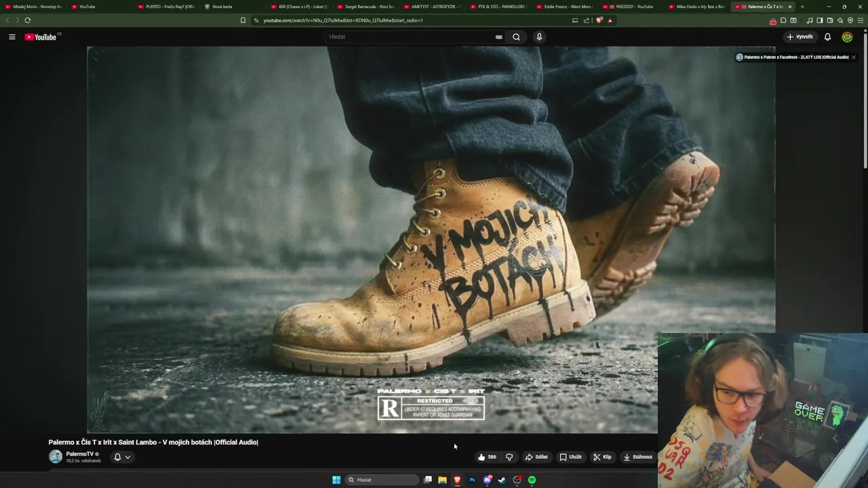Switch to the Sergei Barracuda tab

tap(365, 7)
